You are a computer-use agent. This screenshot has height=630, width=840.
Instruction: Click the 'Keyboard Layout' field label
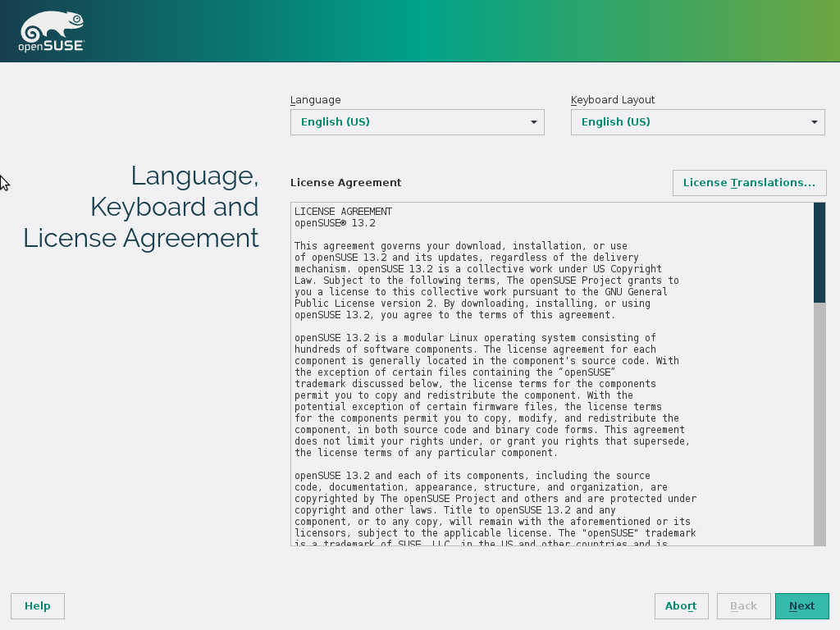(x=613, y=99)
